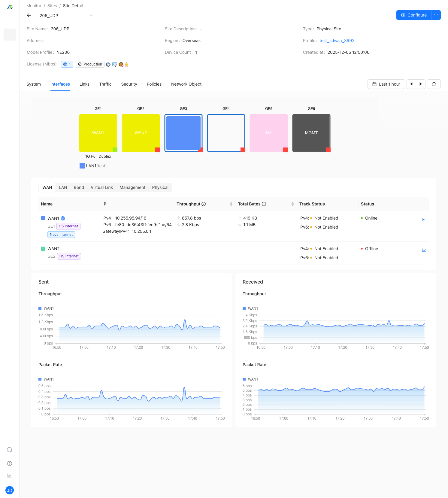Open the bar chart reports icon in sidebar
The image size is (448, 498).
click(10, 475)
